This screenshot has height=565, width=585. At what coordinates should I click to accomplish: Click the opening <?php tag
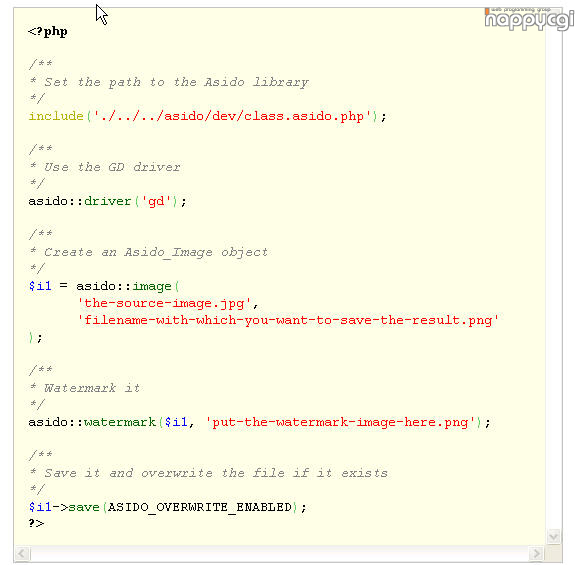(x=48, y=32)
